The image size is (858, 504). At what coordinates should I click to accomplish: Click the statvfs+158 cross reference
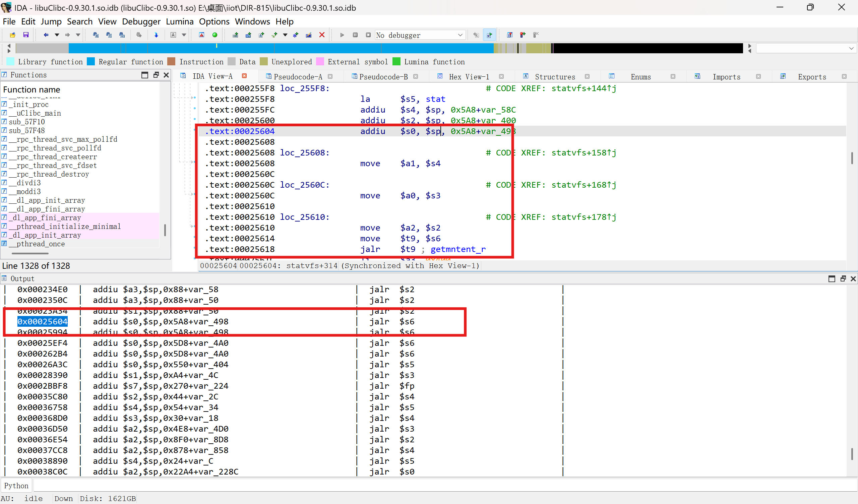[x=584, y=152]
